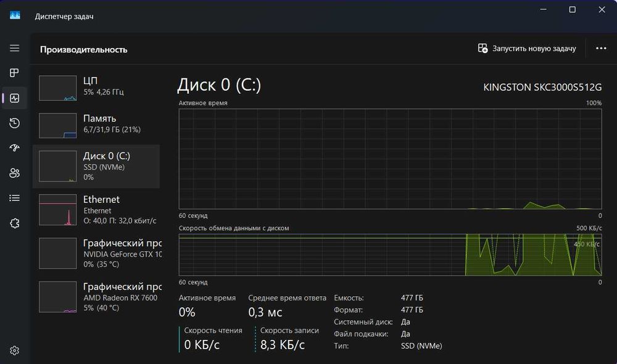Screen dimensions: 617x364
Task: Open Task Manager settings gear
Action: coord(15,350)
